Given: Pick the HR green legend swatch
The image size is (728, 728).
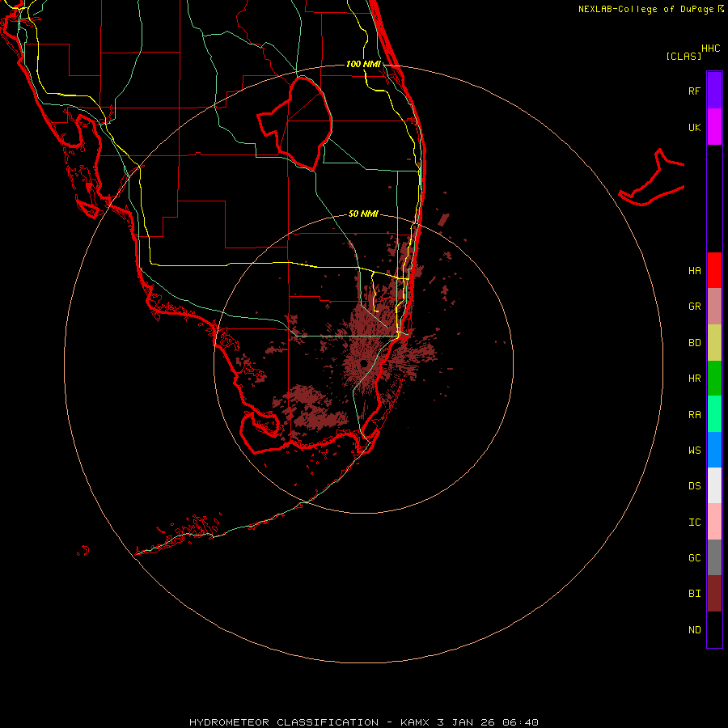Looking at the screenshot, I should click(714, 379).
